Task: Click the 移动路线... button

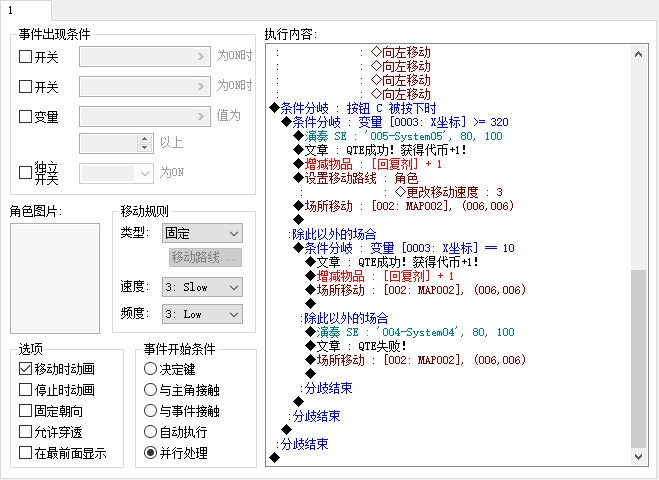Action: click(205, 257)
